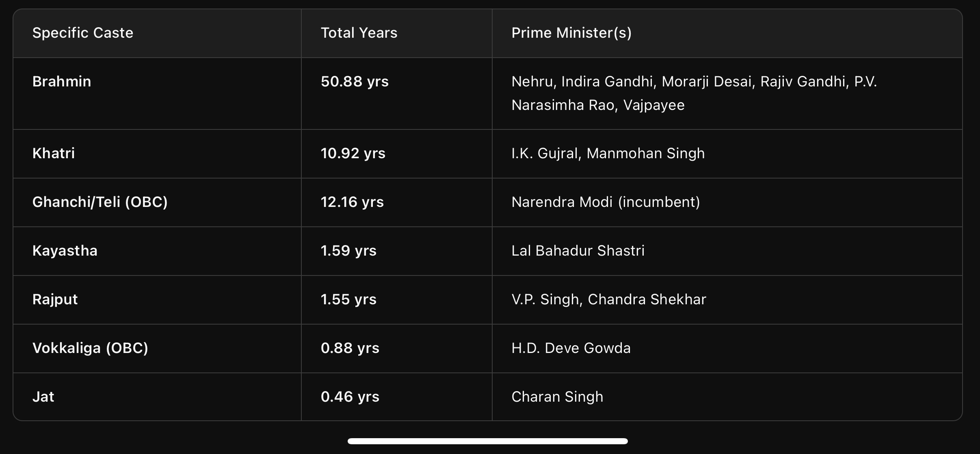980x454 pixels.
Task: Select the Total Years column header
Action: (x=359, y=33)
